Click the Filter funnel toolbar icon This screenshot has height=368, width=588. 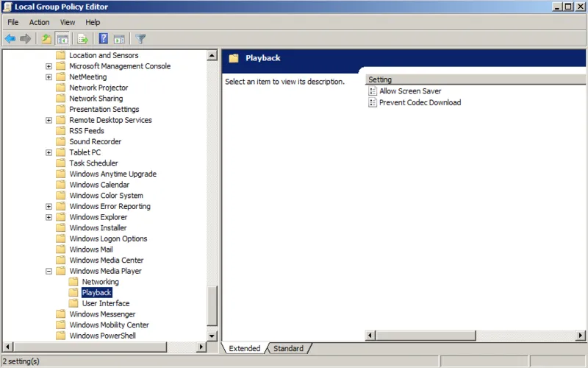pos(140,39)
